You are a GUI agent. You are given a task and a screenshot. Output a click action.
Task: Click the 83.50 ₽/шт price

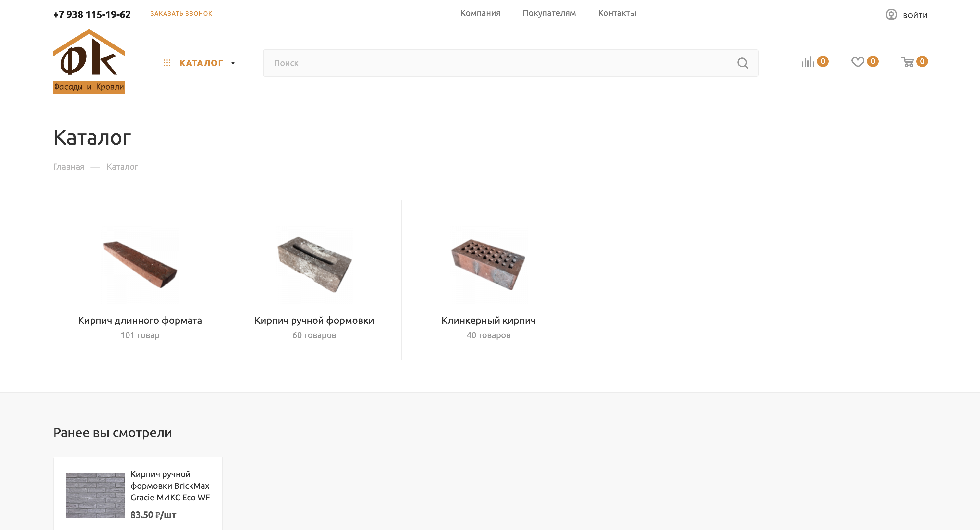(x=153, y=515)
